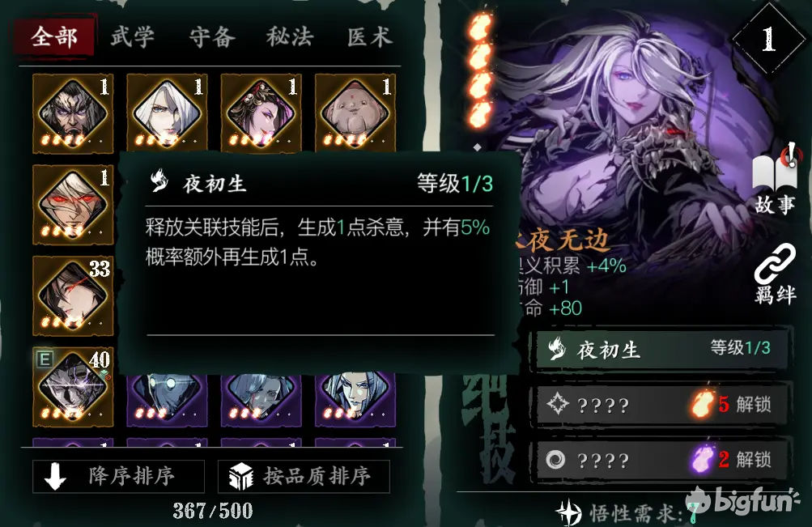This screenshot has width=812, height=527.
Task: Select the 全部 all category tab
Action: [54, 37]
